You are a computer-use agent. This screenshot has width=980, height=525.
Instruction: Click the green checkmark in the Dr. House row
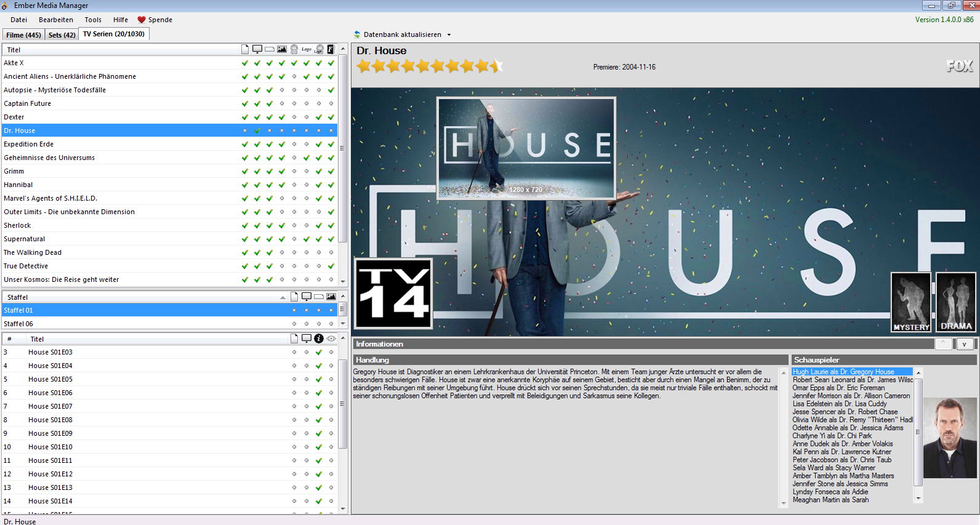click(x=257, y=130)
